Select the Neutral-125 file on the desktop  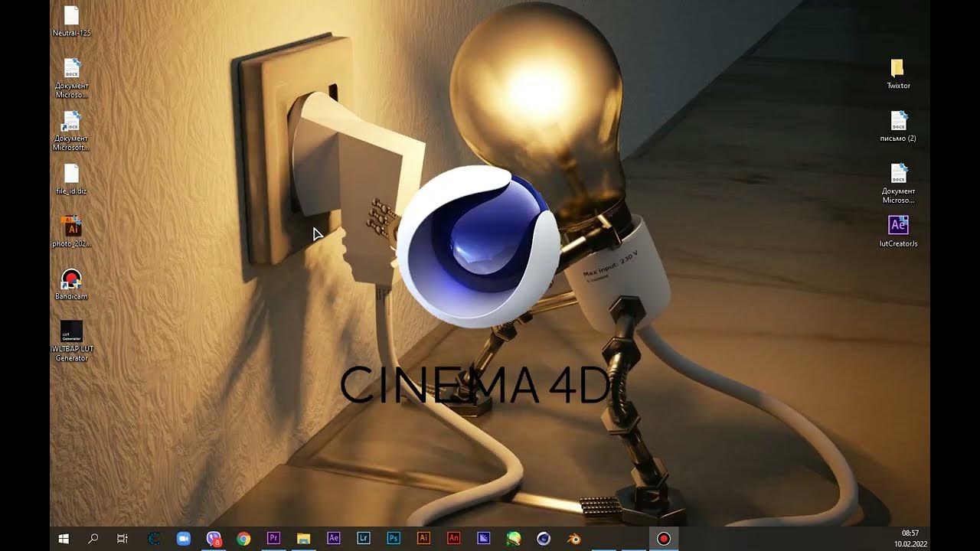click(71, 21)
